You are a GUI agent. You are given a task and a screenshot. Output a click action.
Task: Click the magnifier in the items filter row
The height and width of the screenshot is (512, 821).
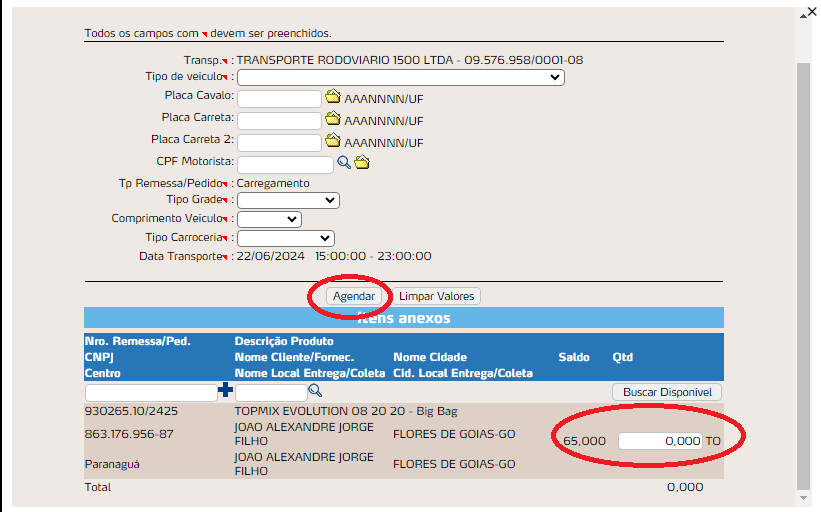315,391
